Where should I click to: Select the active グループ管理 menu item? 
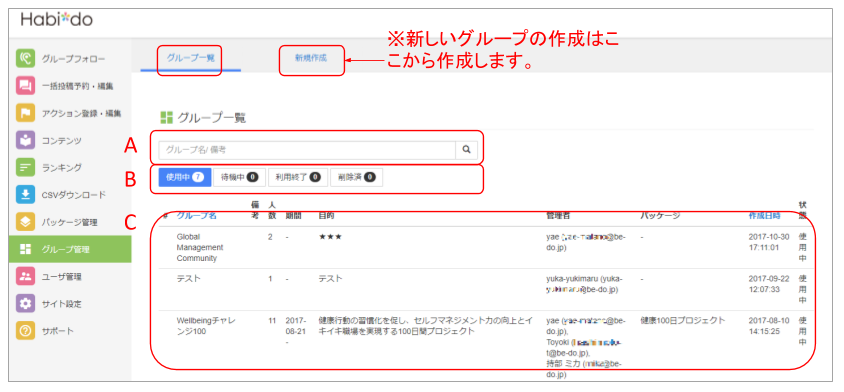(70, 249)
